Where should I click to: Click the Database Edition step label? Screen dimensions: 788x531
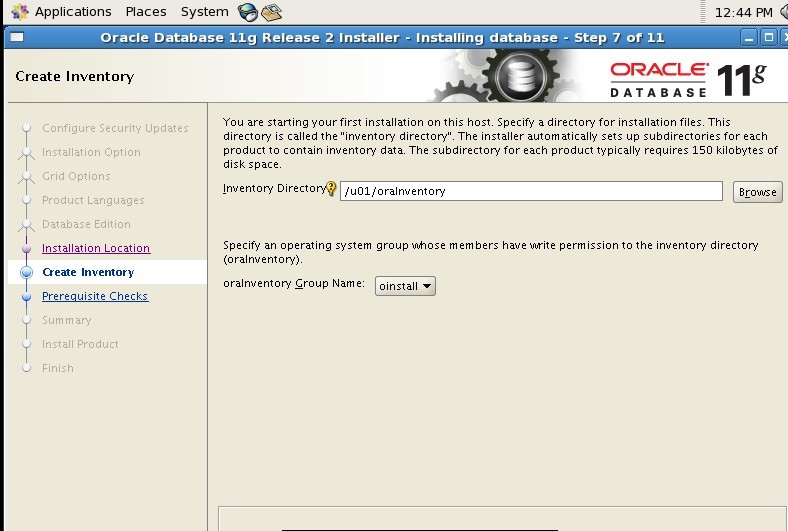(86, 224)
